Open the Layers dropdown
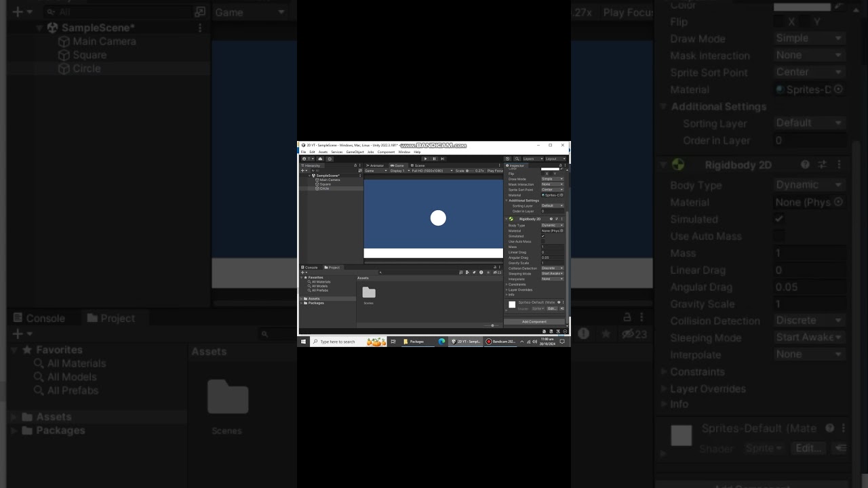868x488 pixels. point(533,159)
